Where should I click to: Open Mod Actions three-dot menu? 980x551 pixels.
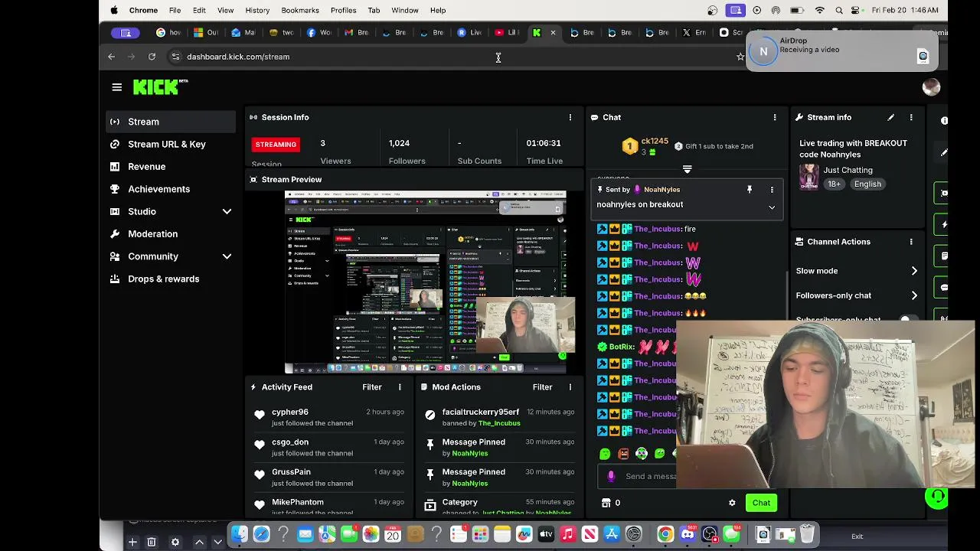(x=570, y=387)
